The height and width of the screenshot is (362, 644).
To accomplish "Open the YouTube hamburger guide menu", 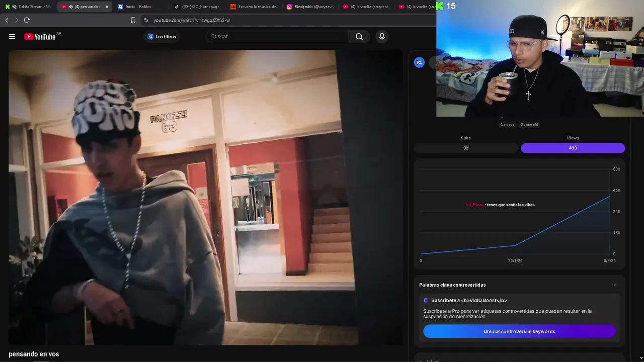I will [x=12, y=36].
